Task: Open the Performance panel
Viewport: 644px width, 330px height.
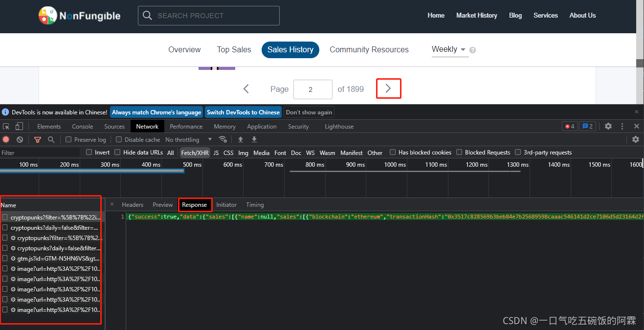Action: 186,126
